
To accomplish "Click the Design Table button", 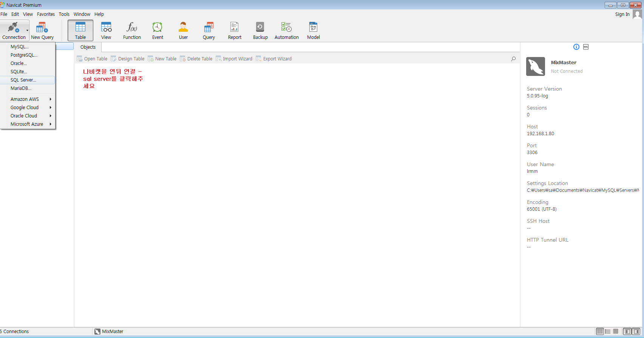I will (x=128, y=59).
